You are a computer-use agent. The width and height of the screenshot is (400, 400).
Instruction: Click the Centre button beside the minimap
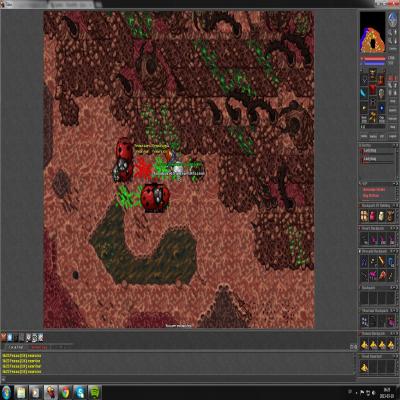coord(392,49)
